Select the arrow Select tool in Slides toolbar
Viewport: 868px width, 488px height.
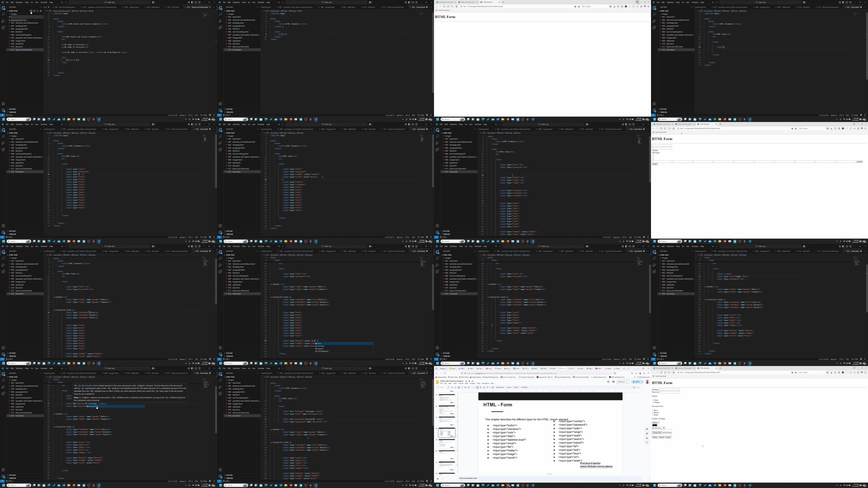coord(477,387)
